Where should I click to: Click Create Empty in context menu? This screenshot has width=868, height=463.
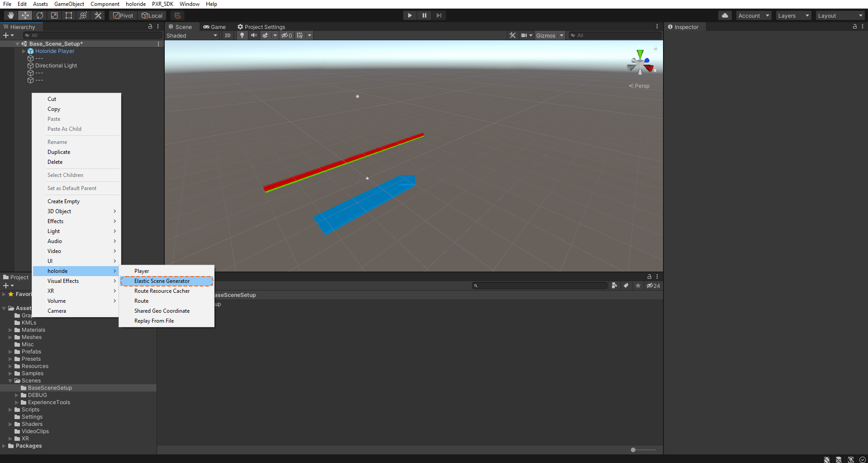click(63, 201)
